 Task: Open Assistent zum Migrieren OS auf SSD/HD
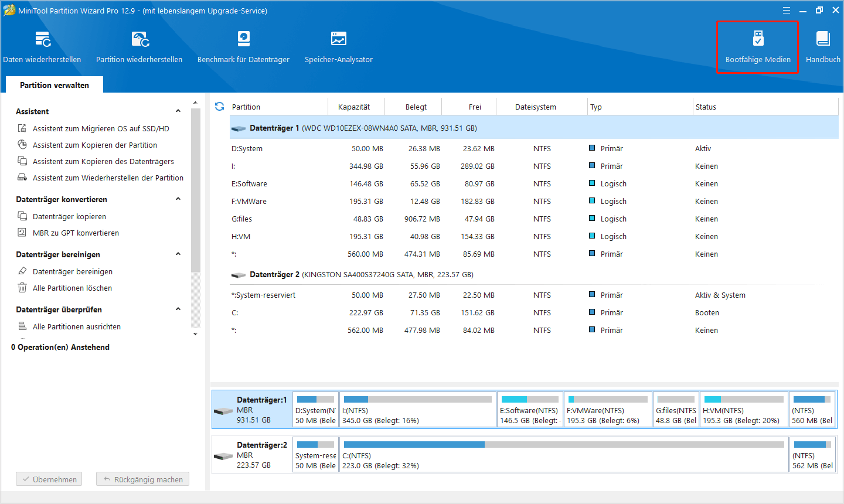(x=101, y=128)
